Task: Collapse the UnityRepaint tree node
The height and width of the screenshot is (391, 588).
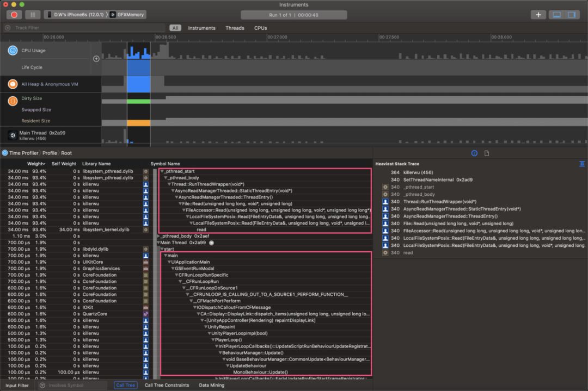Action: click(206, 327)
